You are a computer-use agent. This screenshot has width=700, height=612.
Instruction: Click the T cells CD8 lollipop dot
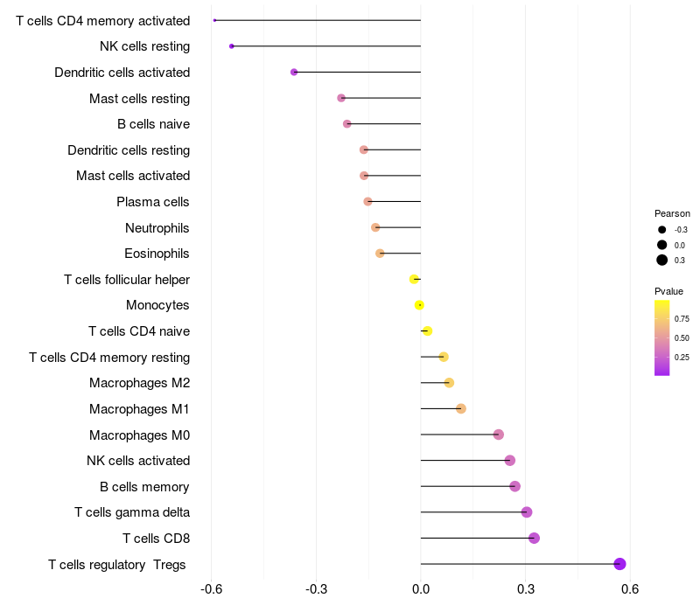[x=534, y=538]
